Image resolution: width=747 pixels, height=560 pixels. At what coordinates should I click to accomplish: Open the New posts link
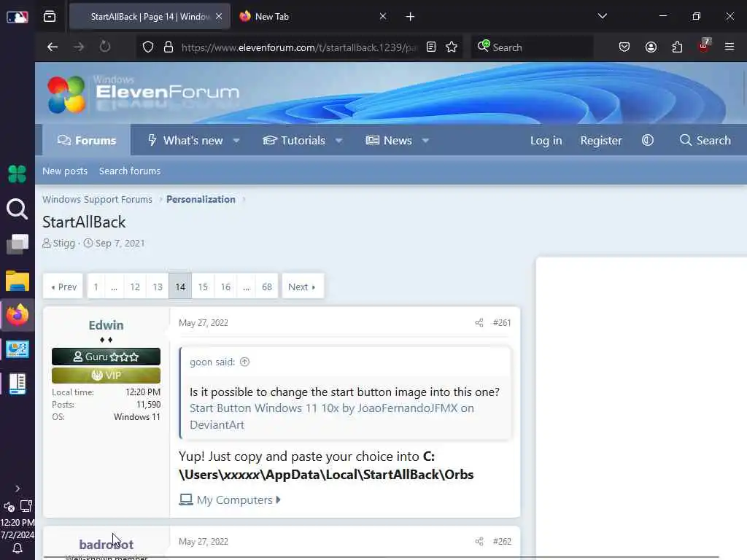[65, 171]
